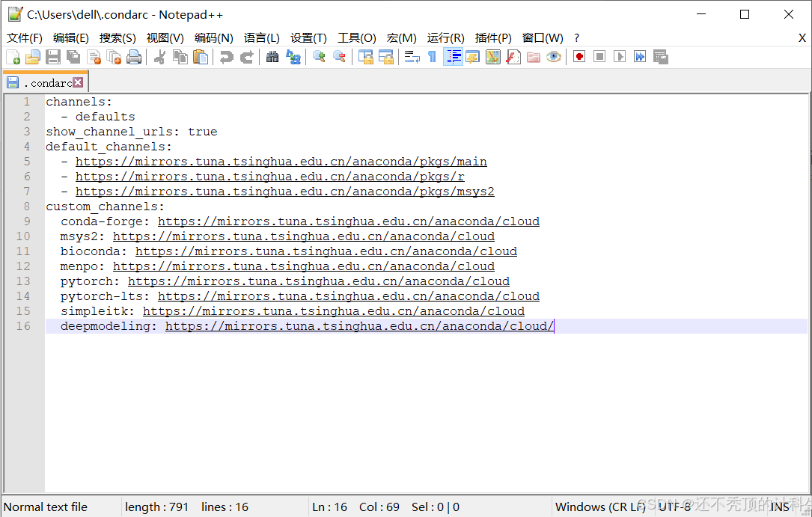Open the 插件(P) plugins menu
This screenshot has width=812, height=517.
(493, 38)
